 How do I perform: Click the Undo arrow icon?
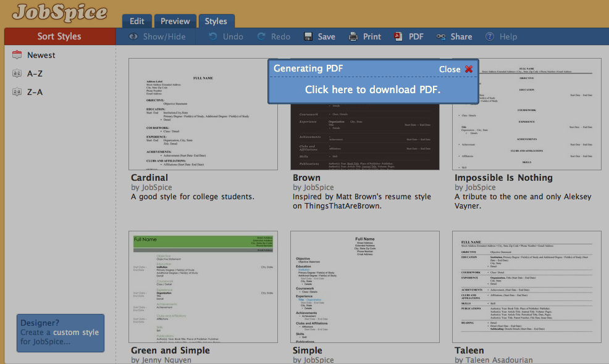coord(213,36)
